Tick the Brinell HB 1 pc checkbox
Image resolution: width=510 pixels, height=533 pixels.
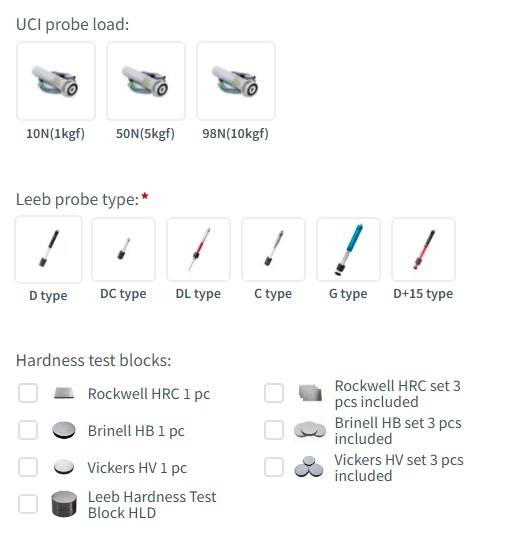click(x=28, y=430)
